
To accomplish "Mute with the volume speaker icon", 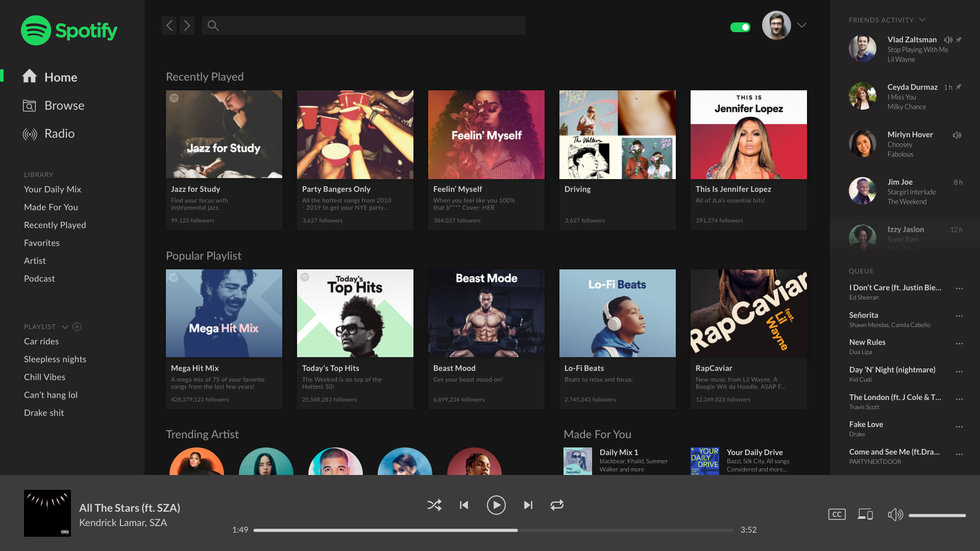I will pos(895,515).
